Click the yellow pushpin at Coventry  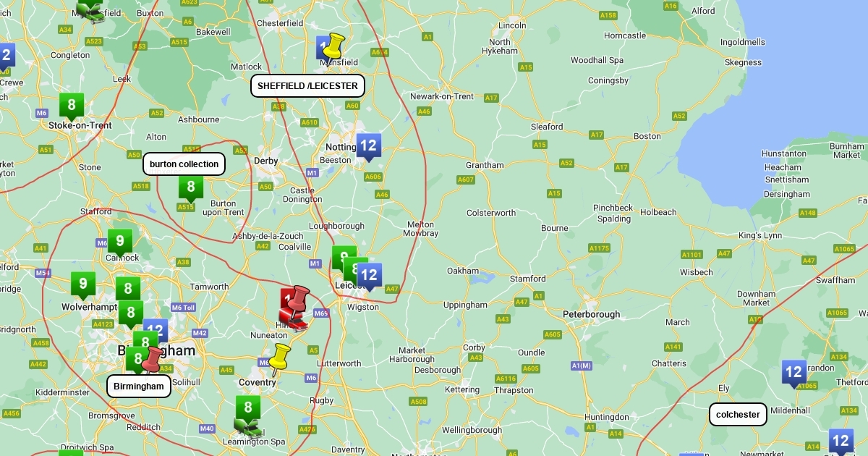(x=278, y=360)
